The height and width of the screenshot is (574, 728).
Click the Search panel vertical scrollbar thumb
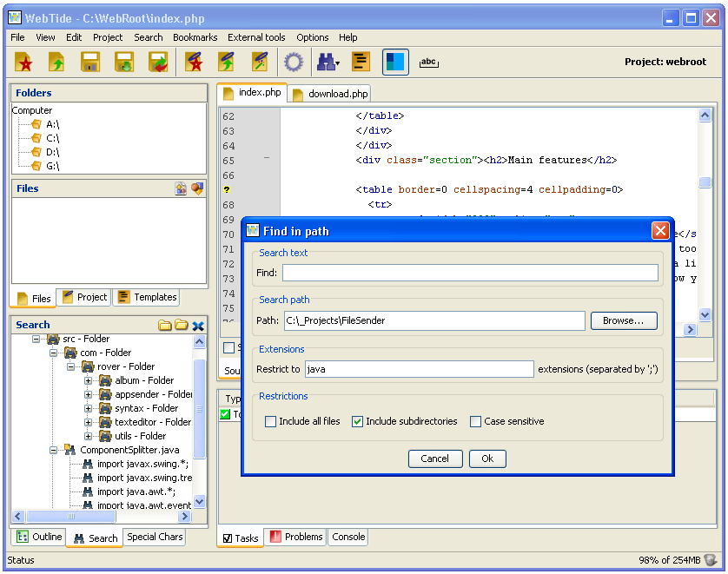pyautogui.click(x=199, y=408)
